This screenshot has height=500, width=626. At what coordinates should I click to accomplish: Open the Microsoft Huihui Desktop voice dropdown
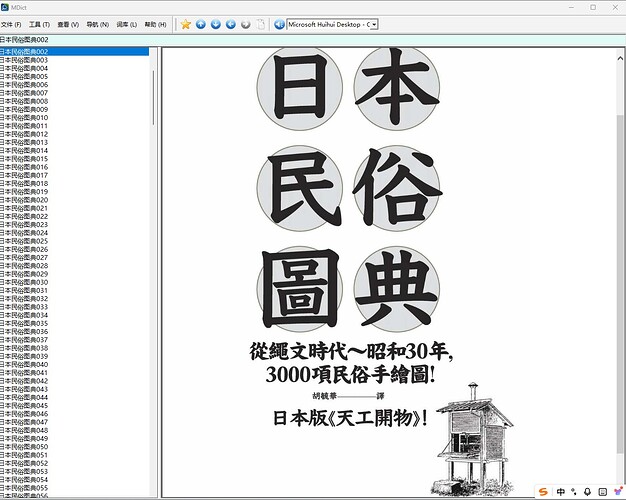click(x=332, y=24)
